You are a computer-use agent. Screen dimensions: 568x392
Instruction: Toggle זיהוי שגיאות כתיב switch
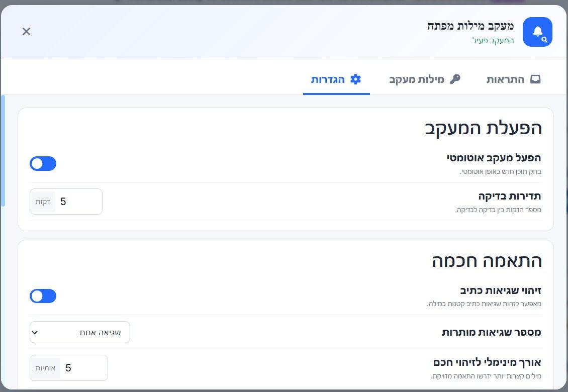(43, 296)
